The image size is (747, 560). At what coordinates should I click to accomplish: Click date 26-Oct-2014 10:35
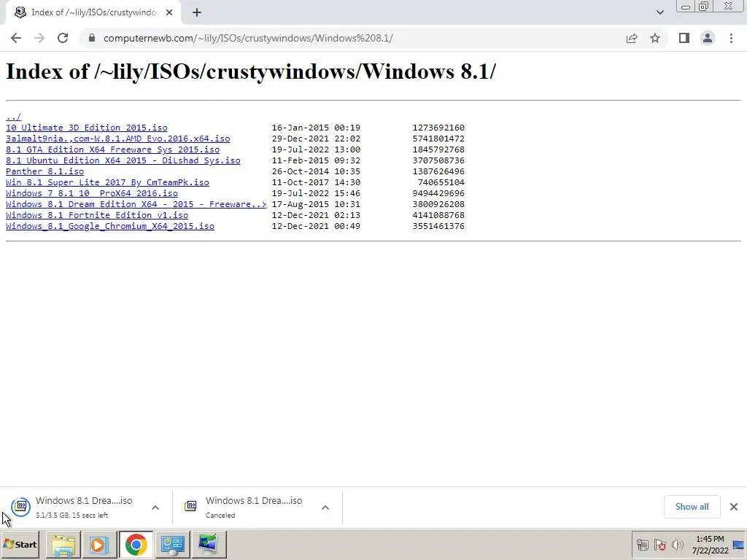tap(316, 171)
